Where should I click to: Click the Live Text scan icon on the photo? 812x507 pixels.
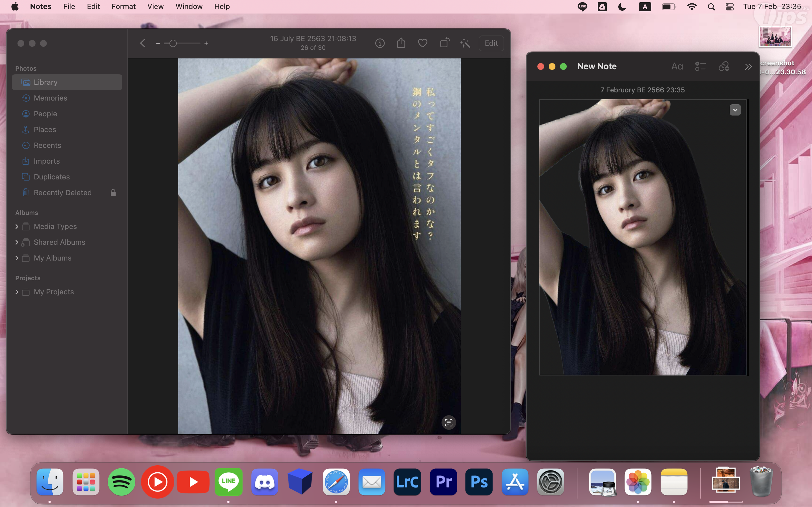click(449, 422)
